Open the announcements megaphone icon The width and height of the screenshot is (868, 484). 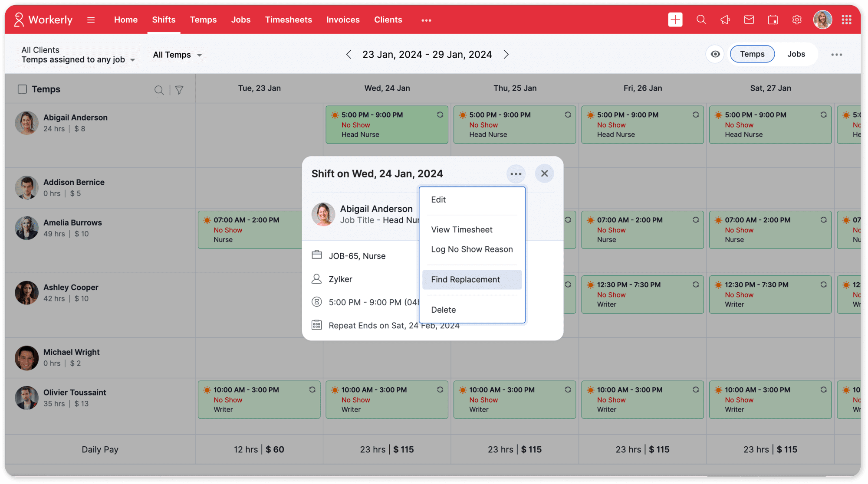(x=725, y=20)
